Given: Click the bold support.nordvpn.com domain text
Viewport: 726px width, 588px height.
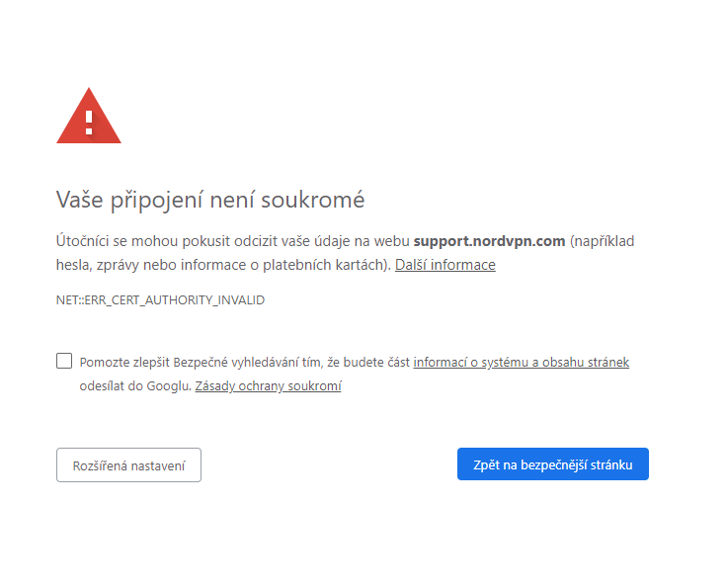Looking at the screenshot, I should [489, 240].
